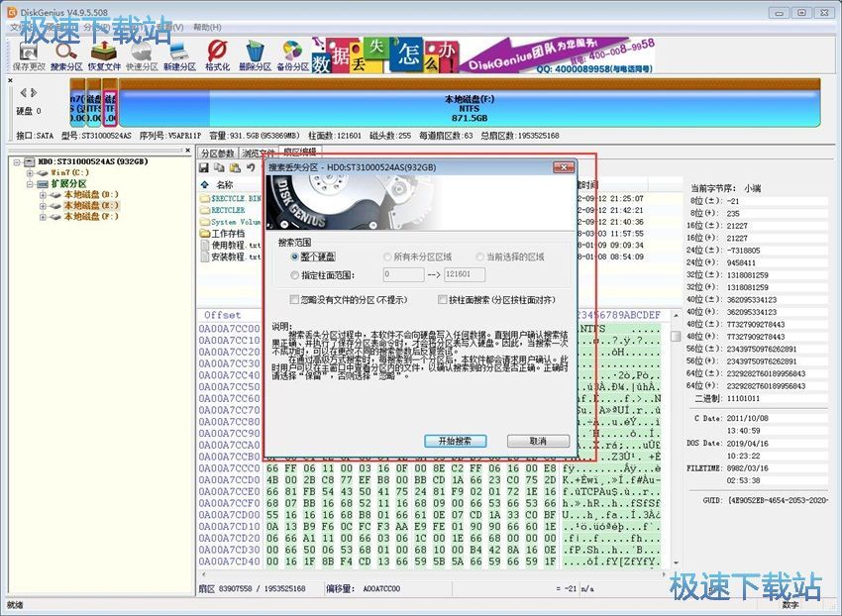Select the 使用教程.txt file icon
Screen dimensions: 842x616
(205, 245)
